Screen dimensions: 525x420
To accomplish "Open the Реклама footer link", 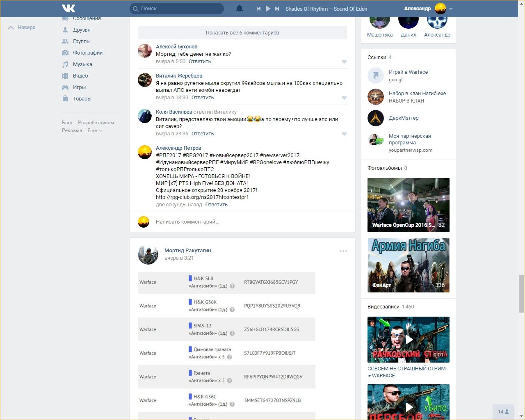I will click(72, 130).
